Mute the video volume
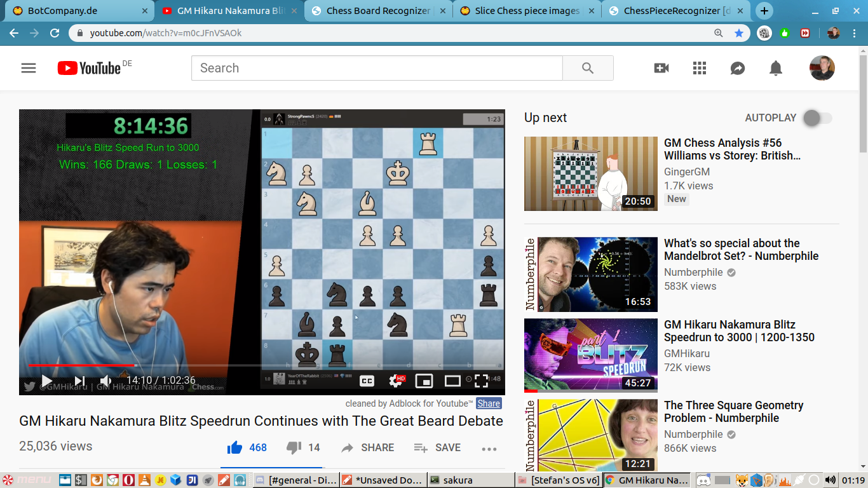Screen dimensions: 868x488 (x=105, y=381)
